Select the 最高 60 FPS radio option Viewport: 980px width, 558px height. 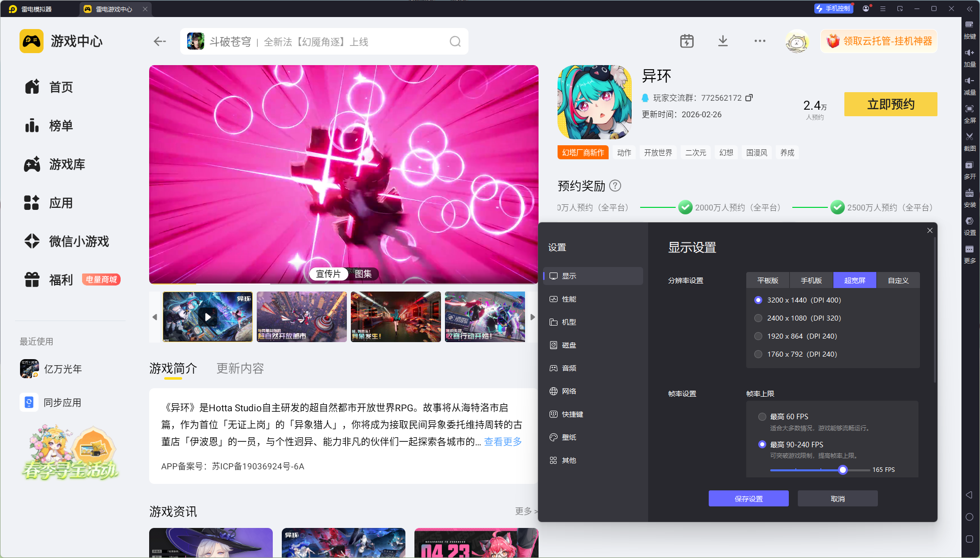pos(762,417)
